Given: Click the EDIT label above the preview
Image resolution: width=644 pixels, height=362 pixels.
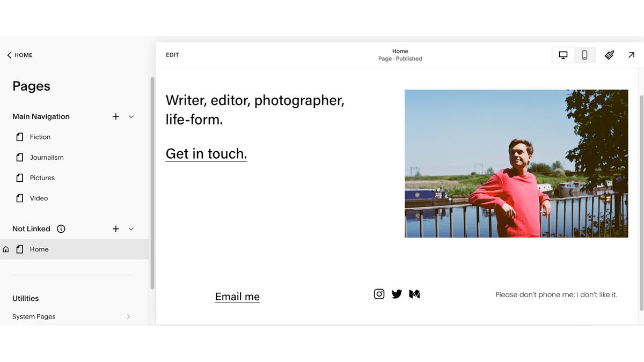Looking at the screenshot, I should (x=172, y=55).
